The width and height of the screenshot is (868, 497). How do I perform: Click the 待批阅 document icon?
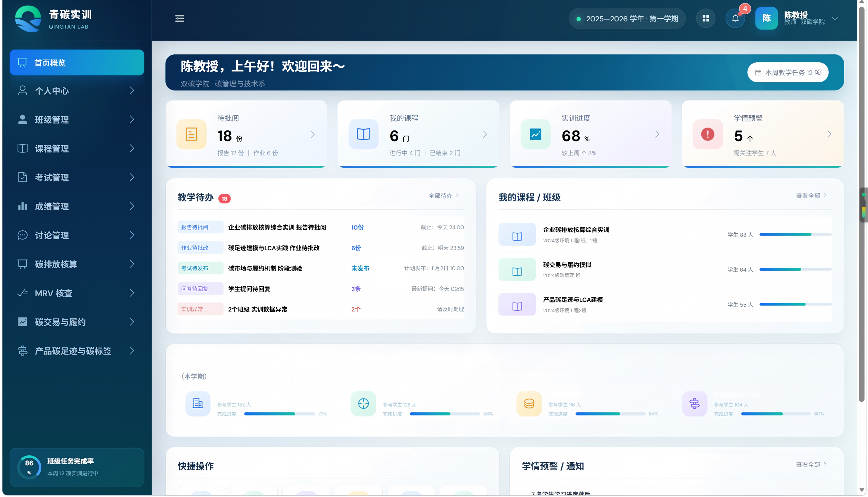pyautogui.click(x=192, y=134)
